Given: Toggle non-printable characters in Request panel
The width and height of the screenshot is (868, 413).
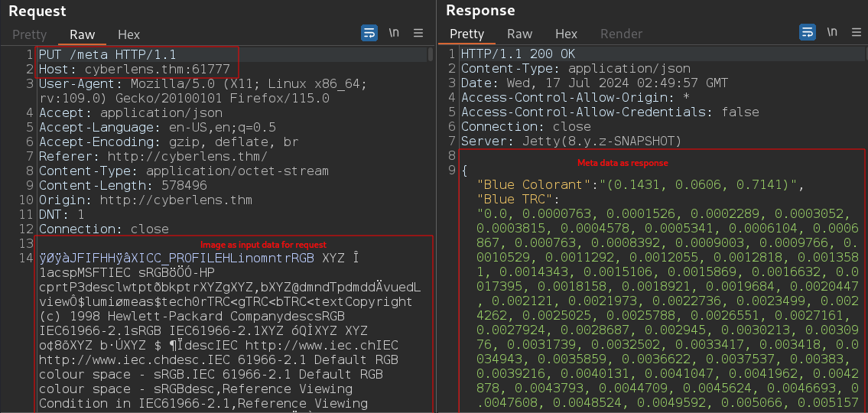Looking at the screenshot, I should pos(394,33).
